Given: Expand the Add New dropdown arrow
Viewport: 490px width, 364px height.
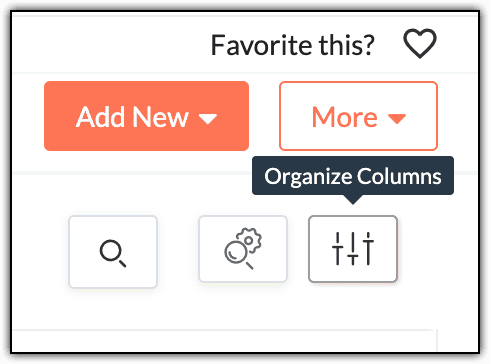Looking at the screenshot, I should [208, 118].
